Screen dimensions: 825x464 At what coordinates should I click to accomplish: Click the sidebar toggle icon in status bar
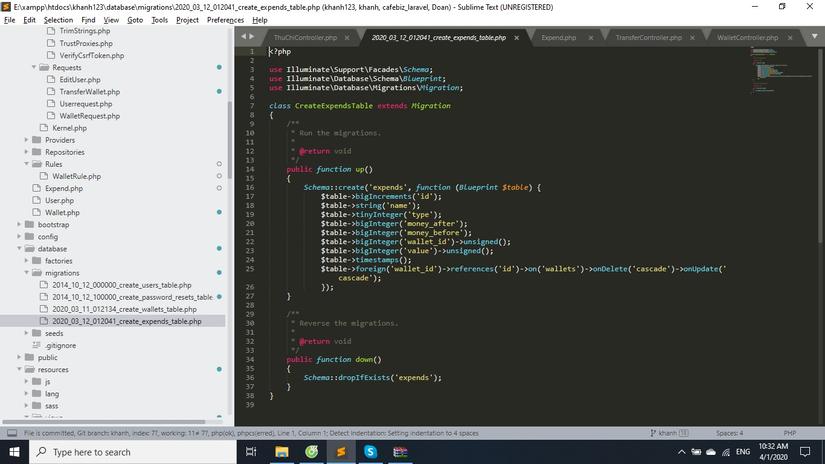(12, 433)
